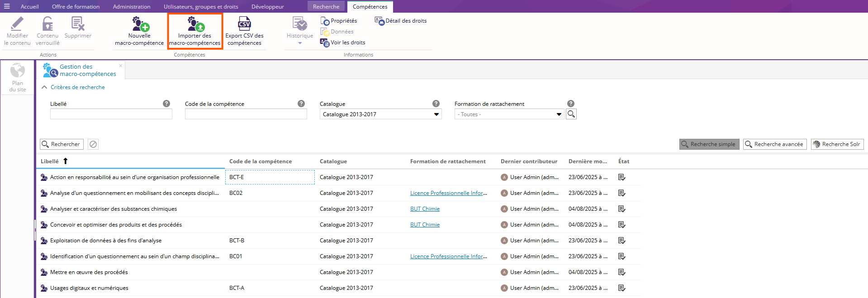The width and height of the screenshot is (868, 298).
Task: Click the Rechercher button
Action: (x=62, y=144)
